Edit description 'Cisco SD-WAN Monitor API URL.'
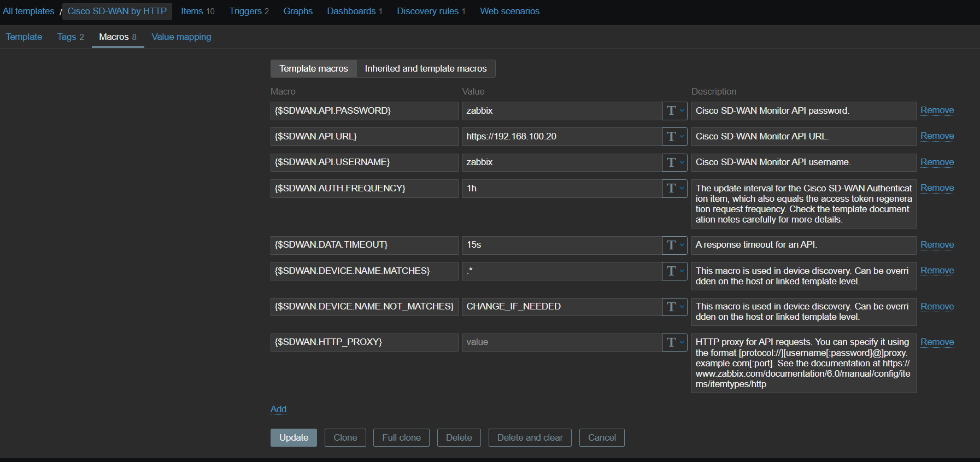The image size is (980, 462). (803, 137)
